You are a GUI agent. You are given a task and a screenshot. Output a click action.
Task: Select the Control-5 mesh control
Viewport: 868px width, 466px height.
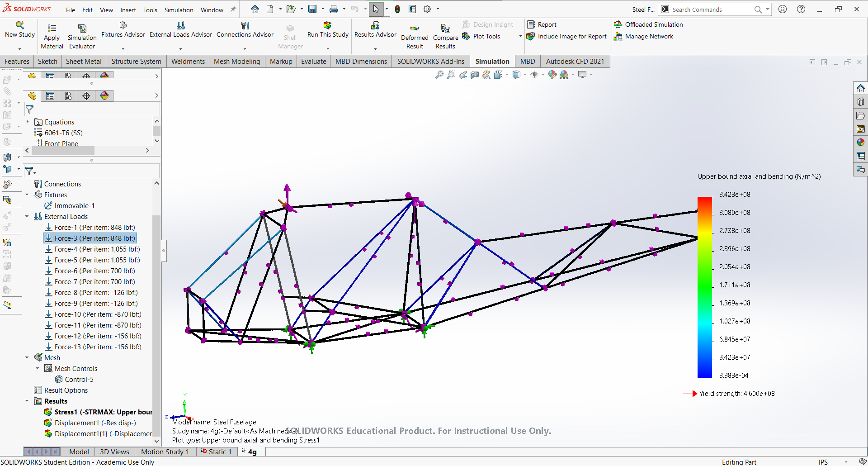74,380
